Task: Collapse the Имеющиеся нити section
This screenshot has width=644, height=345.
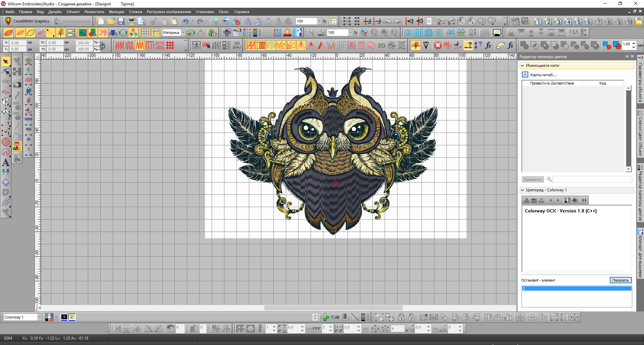Action: click(523, 65)
